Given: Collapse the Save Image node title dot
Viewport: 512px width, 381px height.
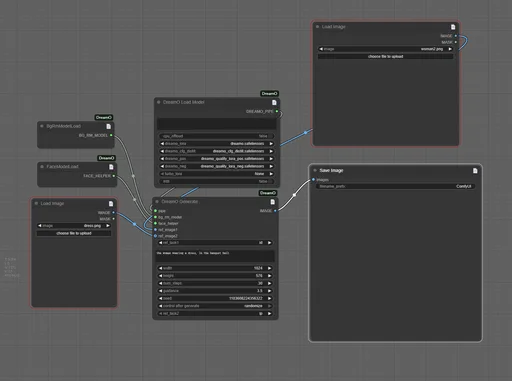Looking at the screenshot, I should coord(315,170).
